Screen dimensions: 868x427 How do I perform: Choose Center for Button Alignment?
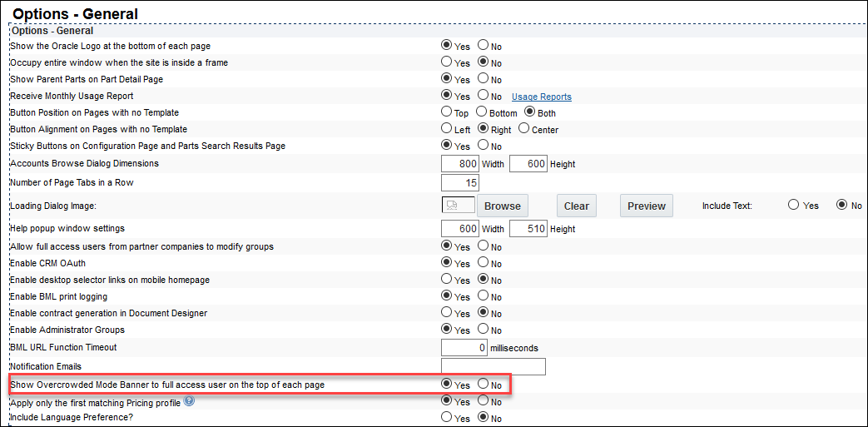(x=523, y=128)
